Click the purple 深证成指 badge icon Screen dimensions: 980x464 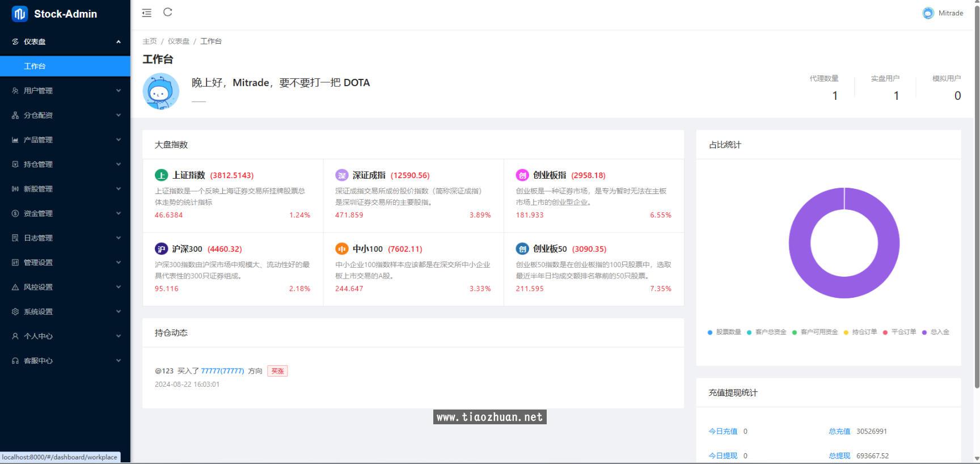coord(341,175)
